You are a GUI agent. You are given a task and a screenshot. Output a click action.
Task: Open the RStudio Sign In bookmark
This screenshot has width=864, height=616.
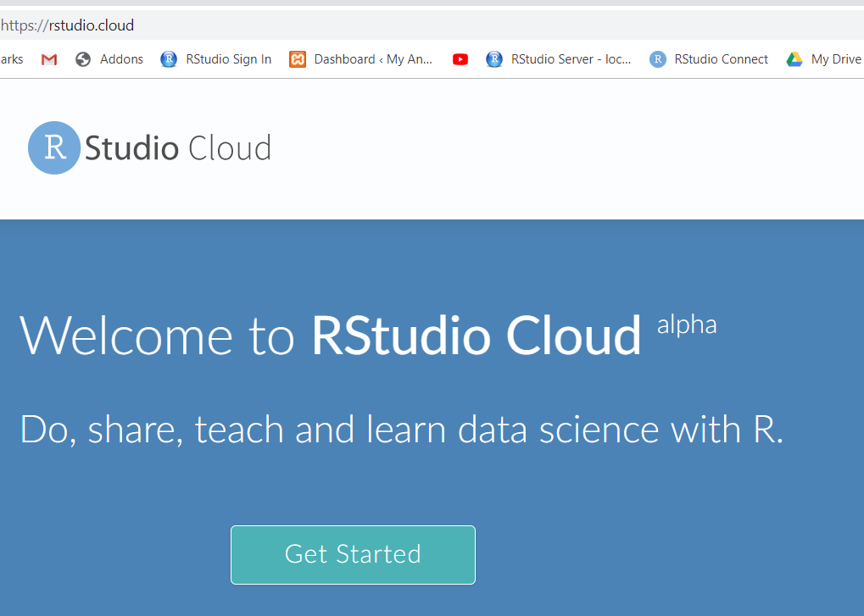pos(215,58)
